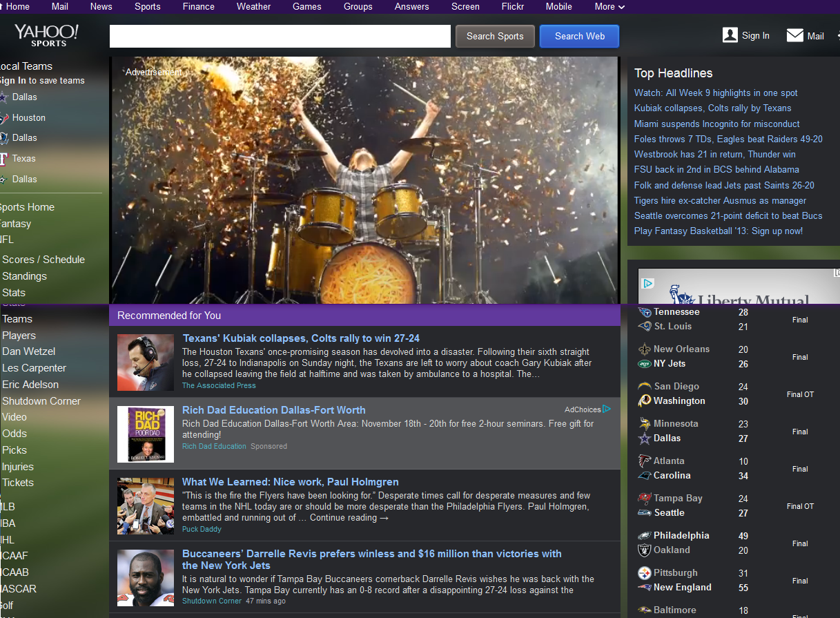
Task: Click the New Orleans Saints fleur-de-lis logo
Action: (645, 349)
